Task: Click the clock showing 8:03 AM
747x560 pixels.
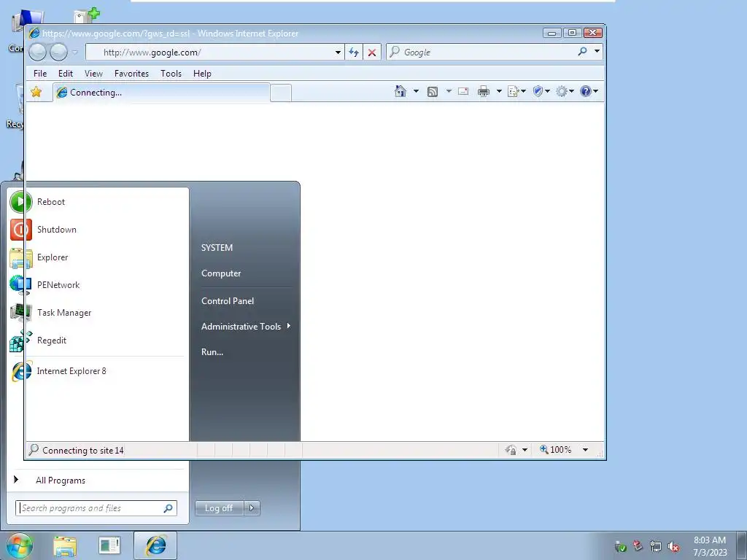Action: pos(709,540)
